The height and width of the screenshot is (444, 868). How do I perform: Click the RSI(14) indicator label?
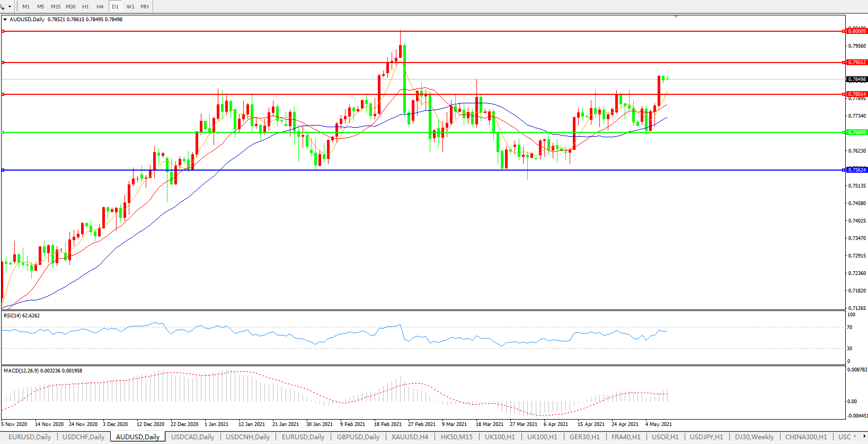point(22,316)
